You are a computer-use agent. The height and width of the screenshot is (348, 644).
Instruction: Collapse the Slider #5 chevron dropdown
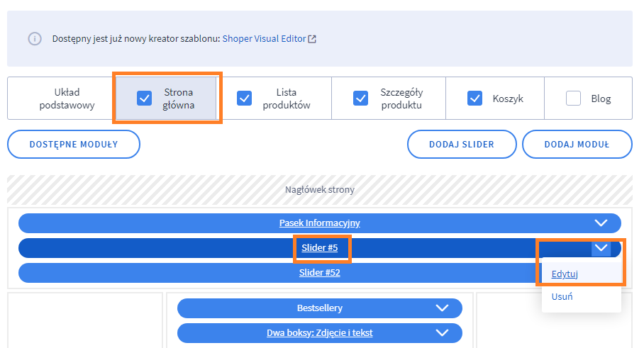[601, 248]
